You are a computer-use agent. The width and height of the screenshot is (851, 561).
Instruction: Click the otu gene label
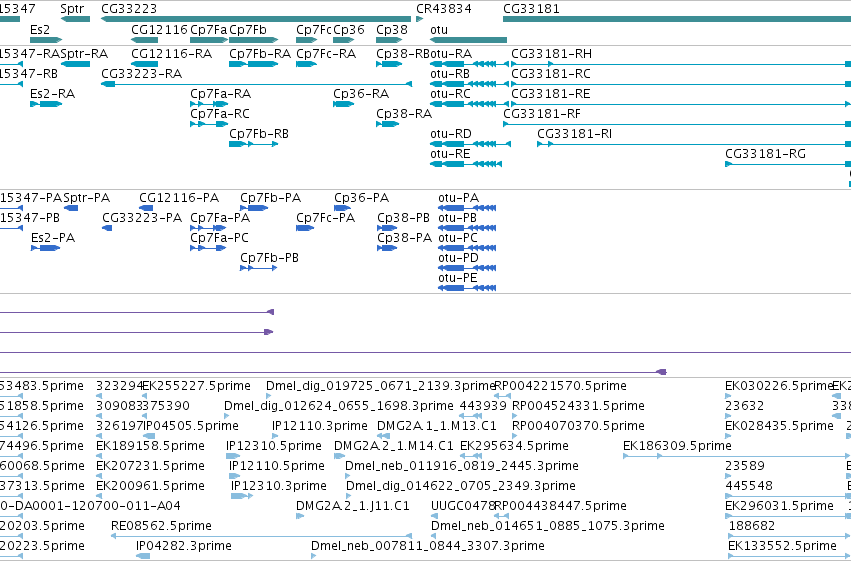point(439,29)
